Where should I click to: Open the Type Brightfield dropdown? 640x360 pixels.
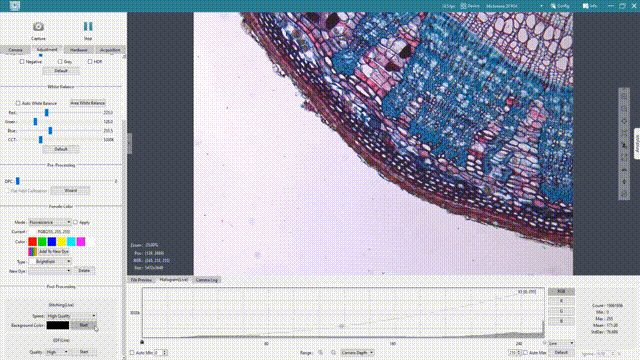click(x=50, y=261)
